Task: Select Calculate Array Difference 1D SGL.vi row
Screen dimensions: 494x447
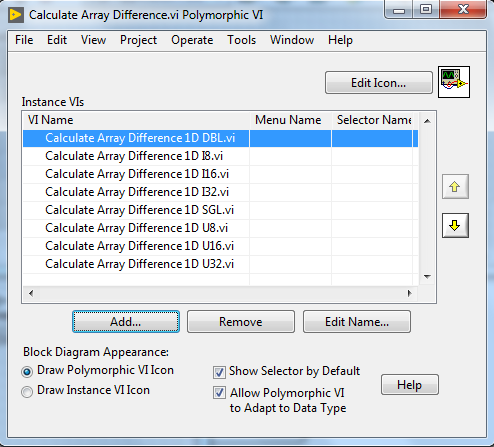Action: 220,210
